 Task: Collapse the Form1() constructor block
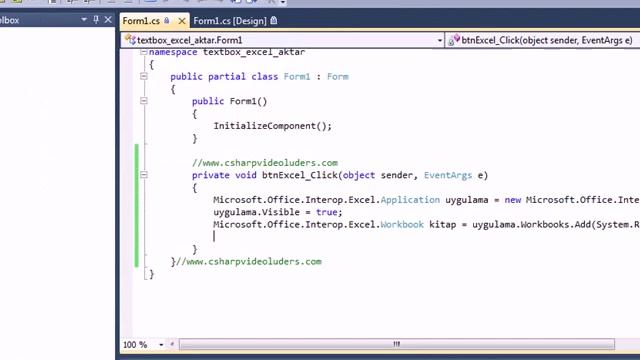point(144,101)
